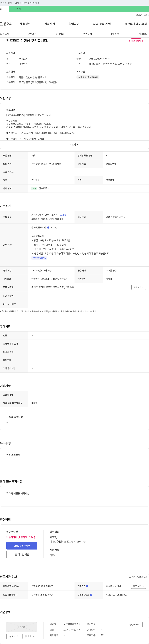Select employee count value 7명

[x=102, y=635]
